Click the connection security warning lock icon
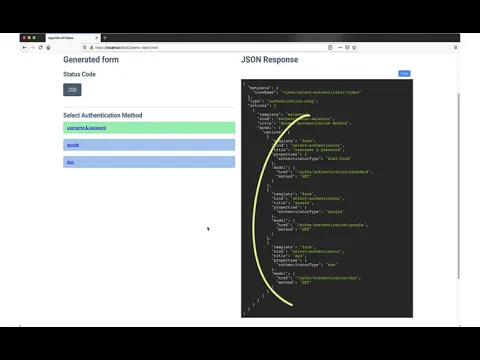480x360 pixels. coord(92,47)
